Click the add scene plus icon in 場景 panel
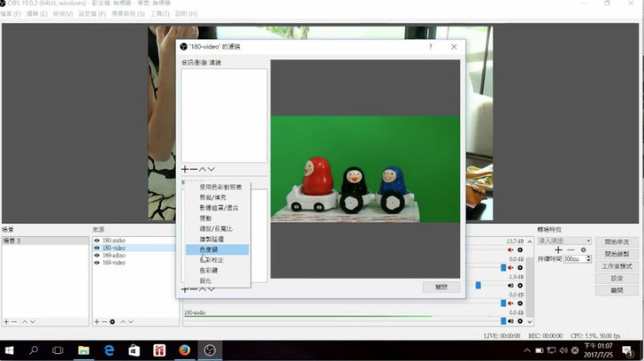 coord(5,321)
